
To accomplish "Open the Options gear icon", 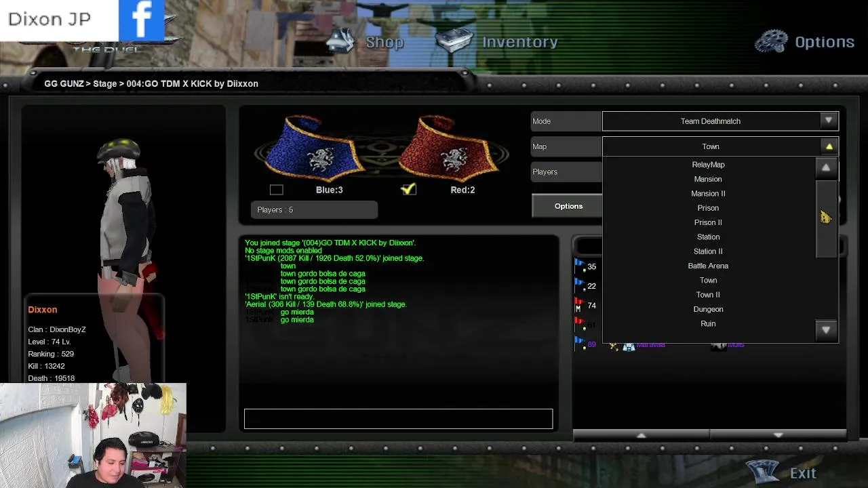I will [x=772, y=41].
